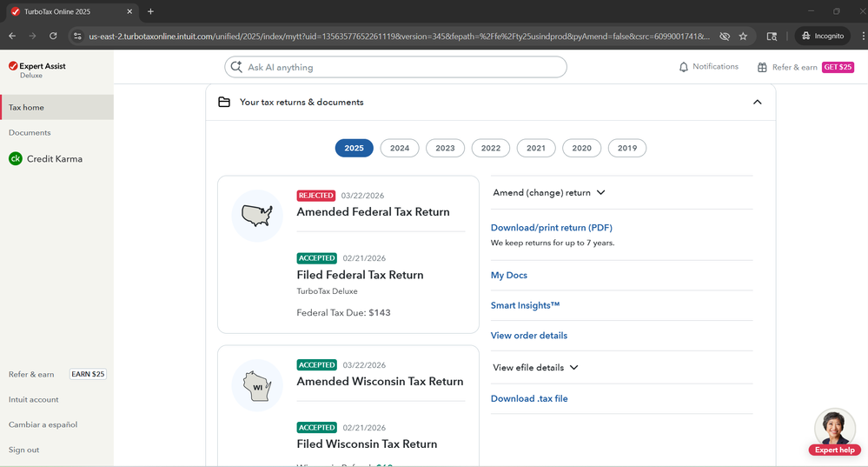Open site information icon in address bar
The height and width of the screenshot is (467, 868).
[x=77, y=36]
